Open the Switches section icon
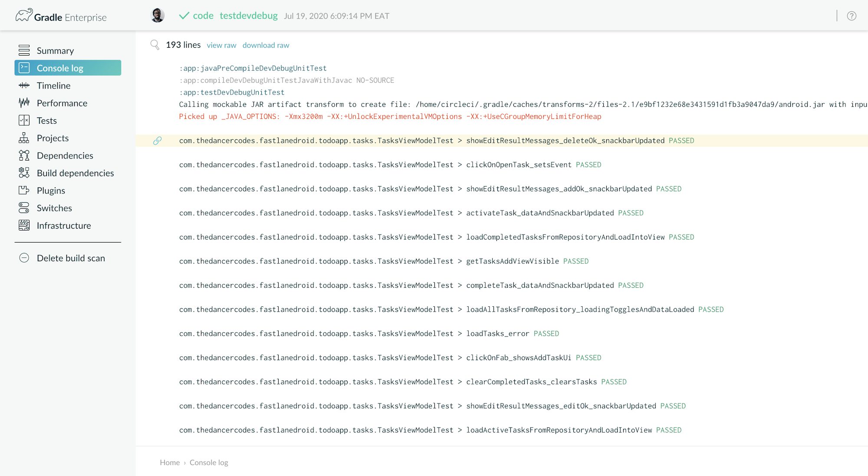 pos(24,208)
